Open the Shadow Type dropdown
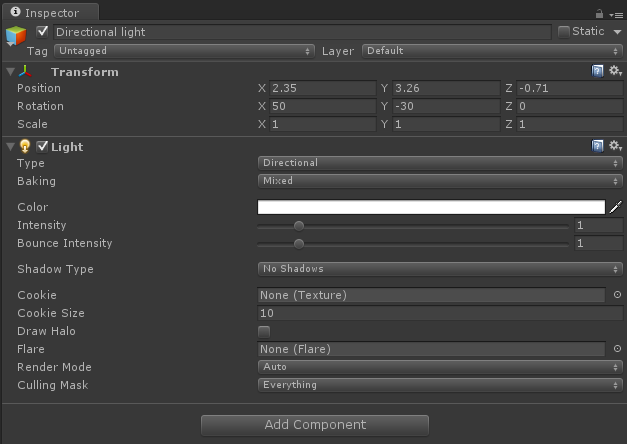Viewport: 627px width, 444px height. 440,269
